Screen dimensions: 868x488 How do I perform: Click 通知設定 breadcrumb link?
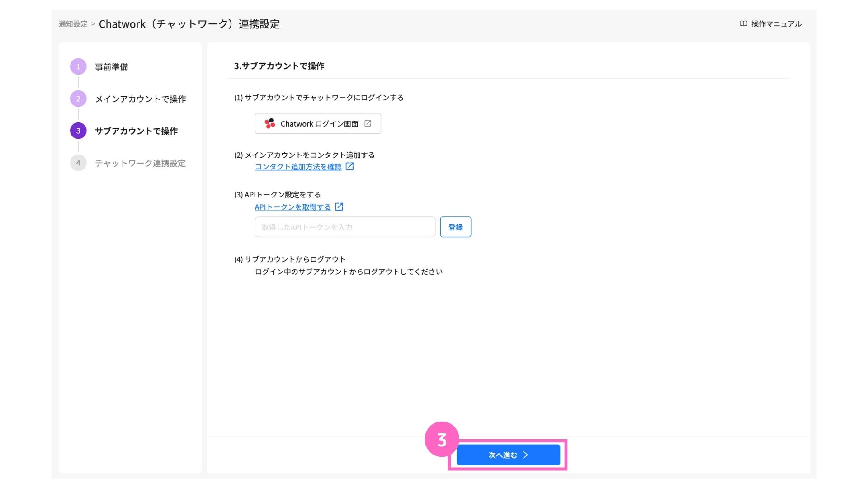[73, 23]
